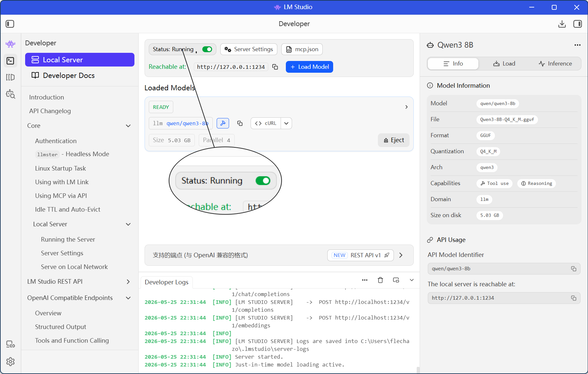This screenshot has width=588, height=374.
Task: Open the settings gear icon
Action: [10, 361]
